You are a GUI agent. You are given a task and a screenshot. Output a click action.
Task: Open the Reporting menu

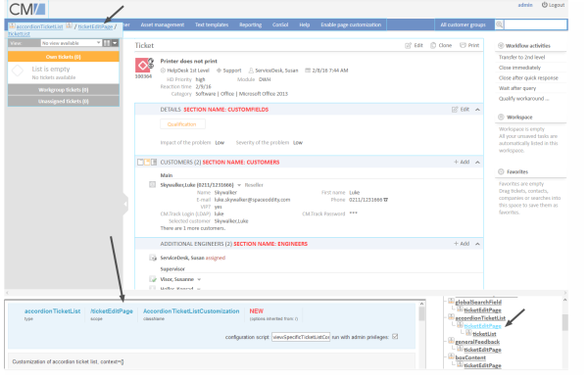[251, 24]
